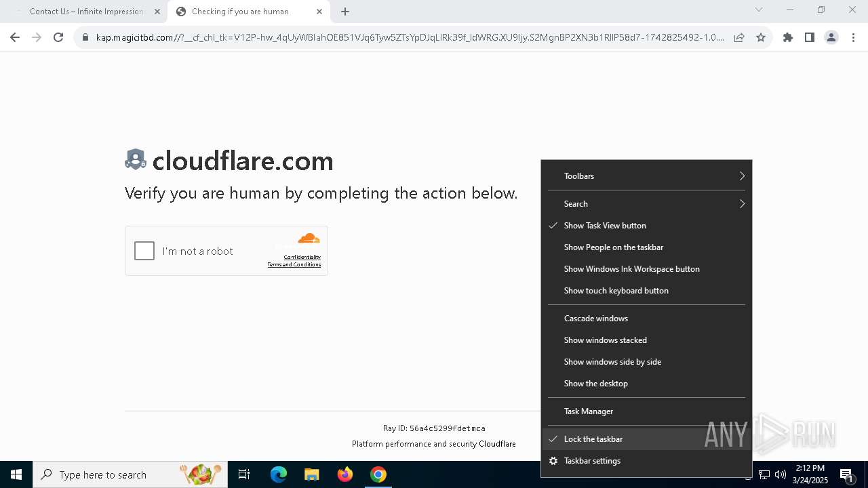868x488 pixels.
Task: Switch to Contact Us – Infinite Impressions tab
Action: coord(87,12)
